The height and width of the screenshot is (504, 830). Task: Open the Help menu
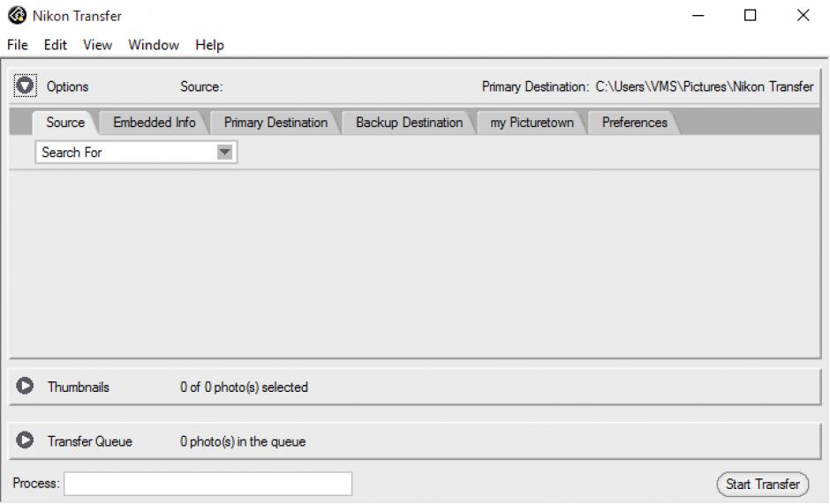coord(209,45)
